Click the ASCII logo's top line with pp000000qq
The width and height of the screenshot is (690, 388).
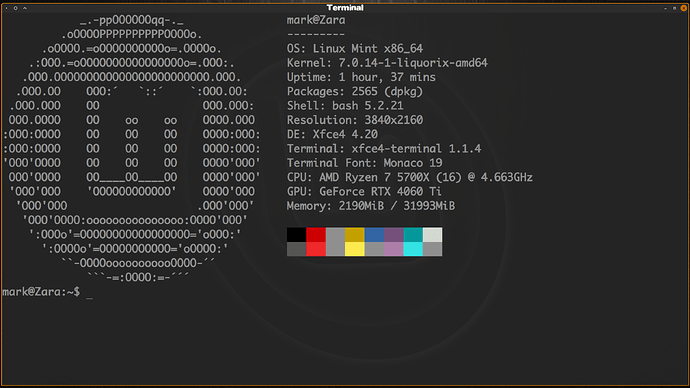click(132, 20)
